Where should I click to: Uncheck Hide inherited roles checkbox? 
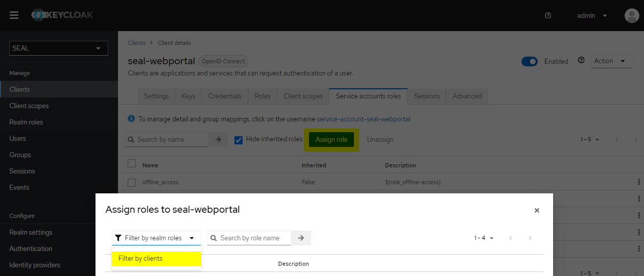tap(238, 140)
